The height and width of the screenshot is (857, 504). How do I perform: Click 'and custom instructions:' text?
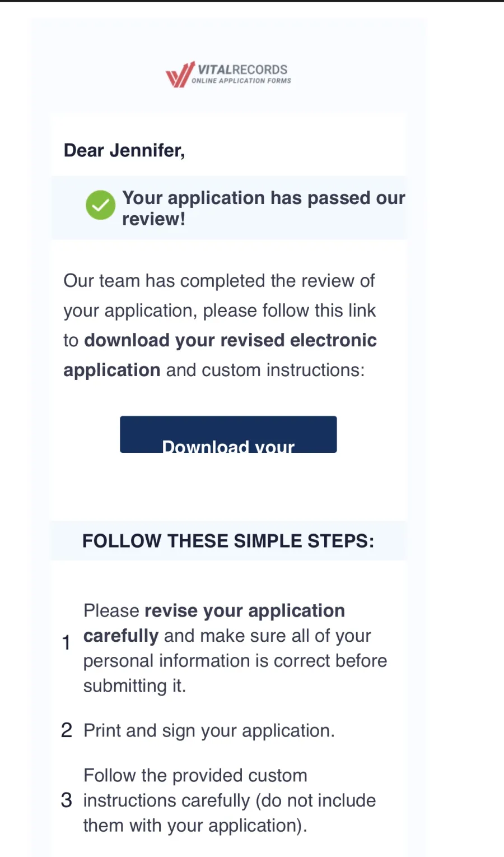click(265, 370)
